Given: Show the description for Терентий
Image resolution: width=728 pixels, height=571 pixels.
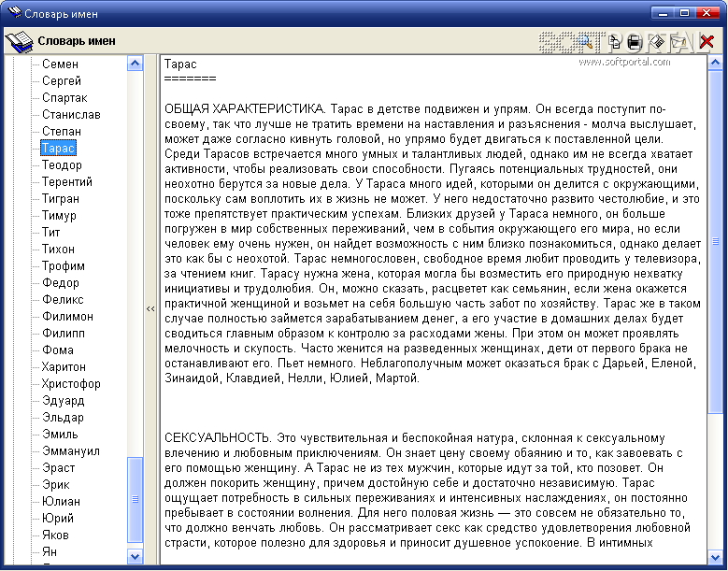Looking at the screenshot, I should tap(67, 181).
